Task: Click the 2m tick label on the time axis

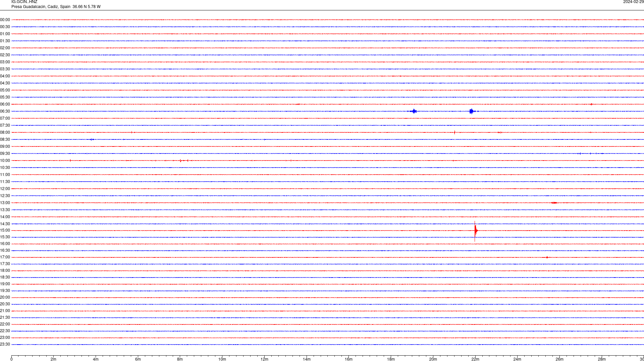Action: [53, 359]
